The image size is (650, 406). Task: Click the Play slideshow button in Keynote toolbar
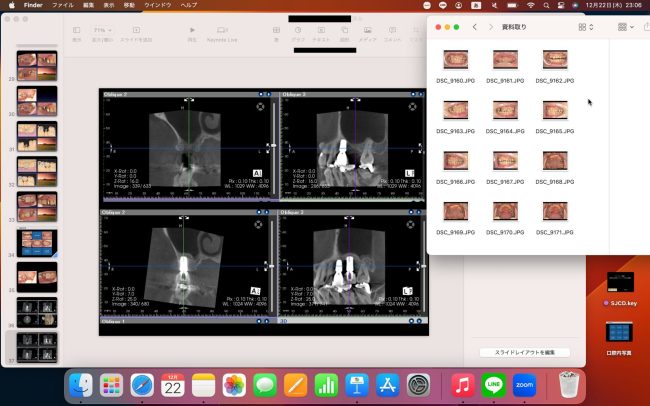192,31
